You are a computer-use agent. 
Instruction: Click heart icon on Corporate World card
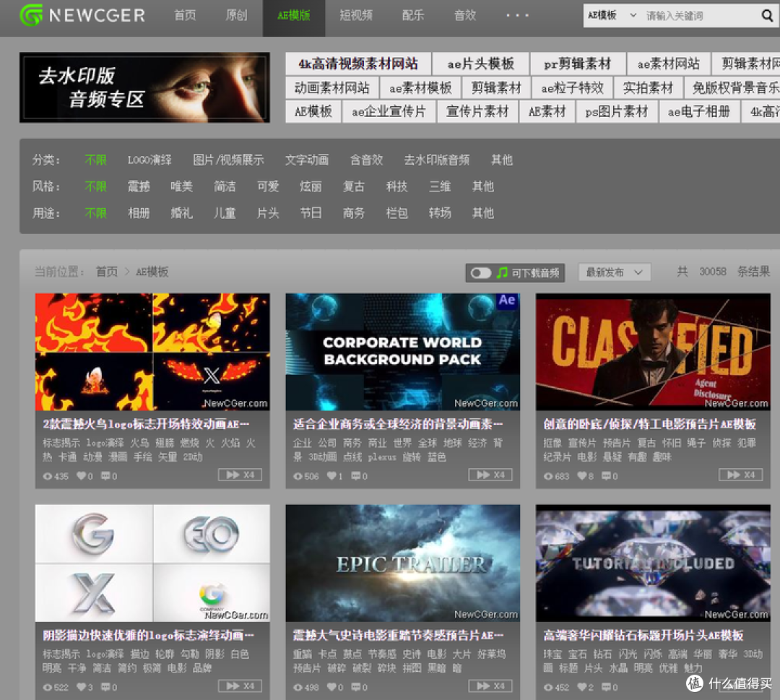tap(331, 476)
